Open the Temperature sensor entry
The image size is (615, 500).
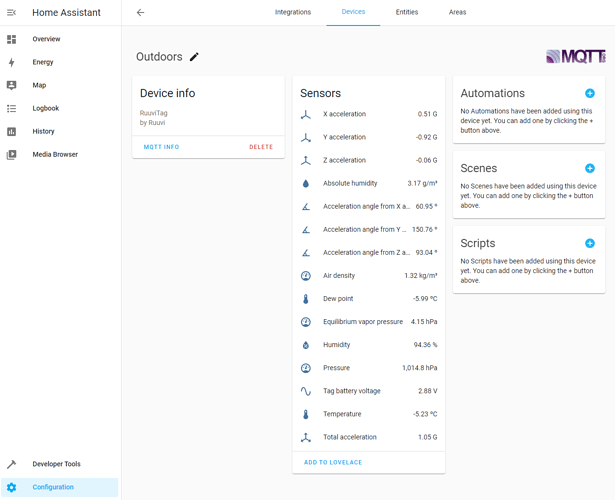pos(369,414)
